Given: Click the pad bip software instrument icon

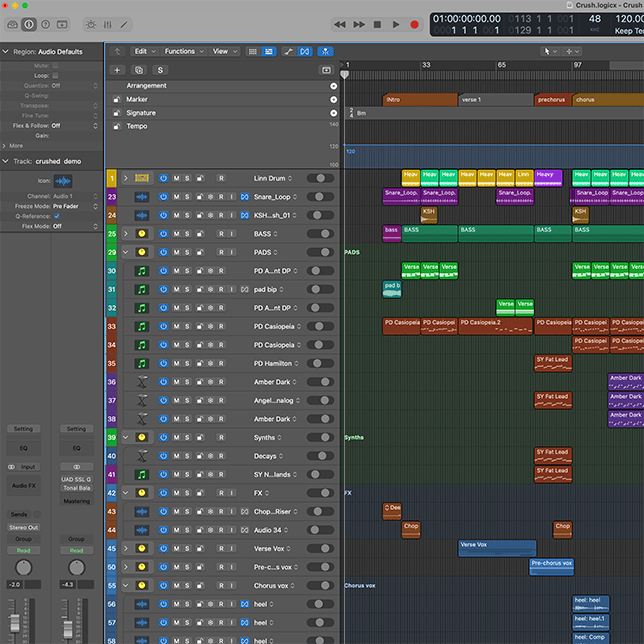Looking at the screenshot, I should click(142, 290).
